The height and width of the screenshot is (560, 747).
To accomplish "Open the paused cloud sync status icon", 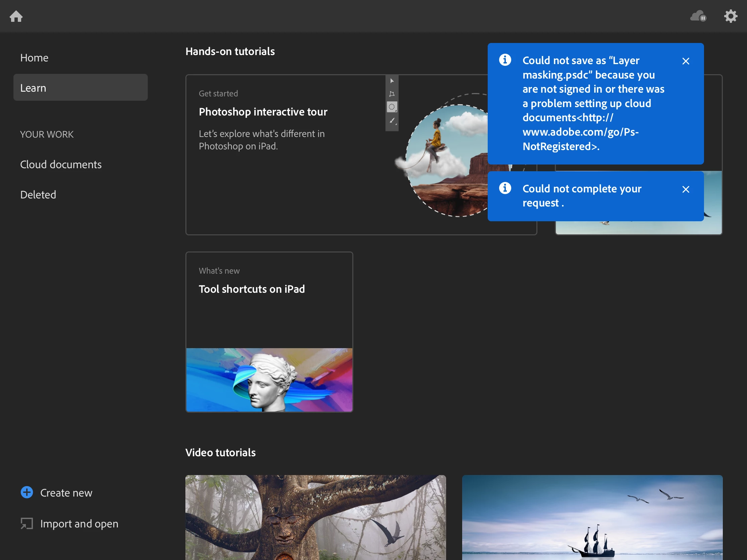I will click(x=698, y=16).
